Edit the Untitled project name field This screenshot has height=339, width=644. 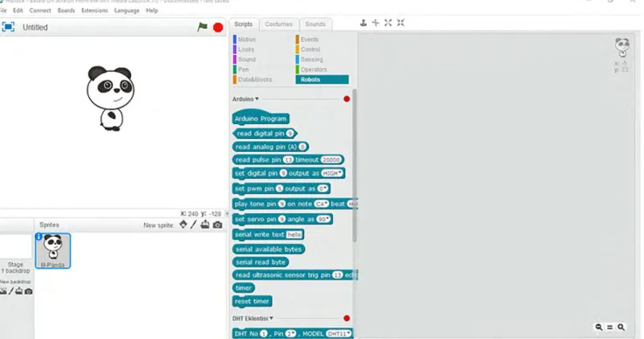[35, 28]
